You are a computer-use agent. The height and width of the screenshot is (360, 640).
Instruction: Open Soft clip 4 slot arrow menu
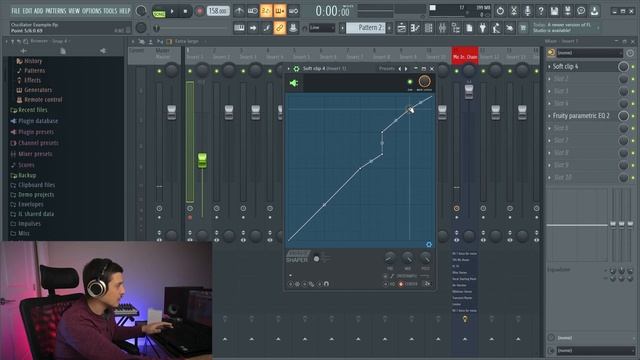tap(549, 66)
